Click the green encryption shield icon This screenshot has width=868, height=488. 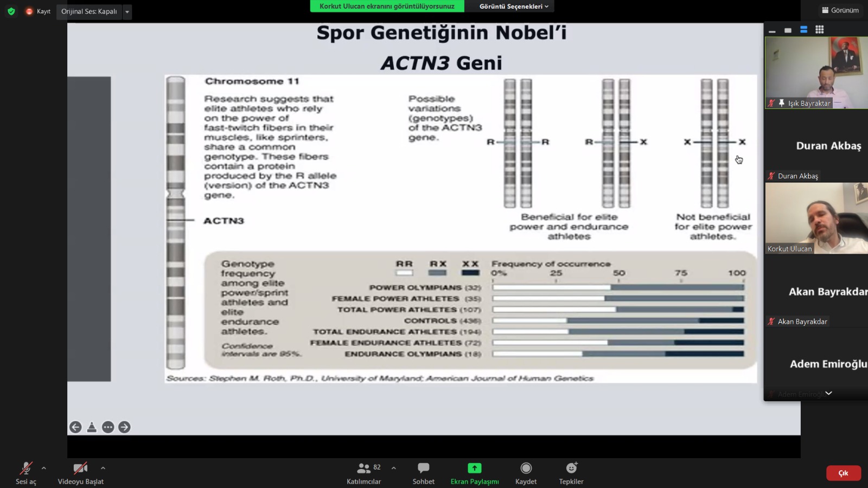click(11, 11)
